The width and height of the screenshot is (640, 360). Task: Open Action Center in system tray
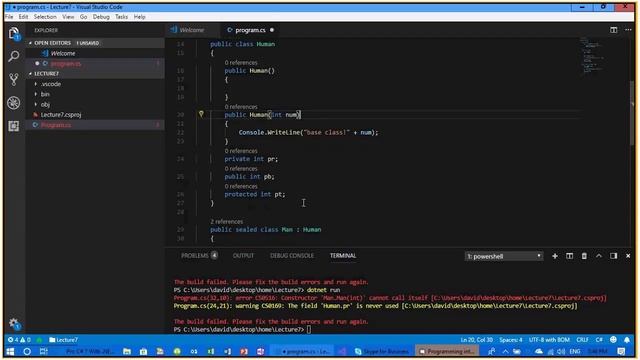621,351
